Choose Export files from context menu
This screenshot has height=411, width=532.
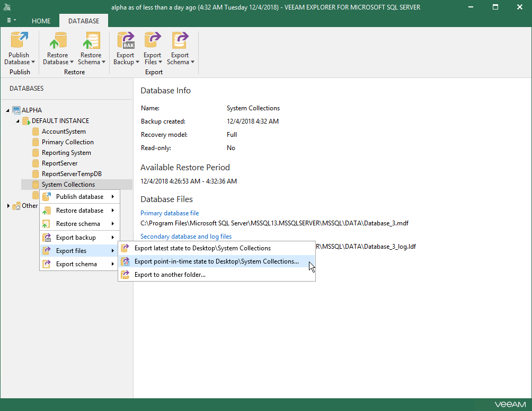point(79,251)
